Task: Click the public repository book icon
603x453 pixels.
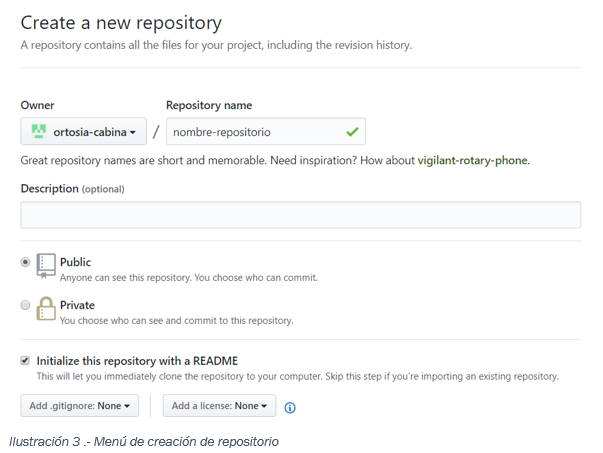Action: (46, 265)
